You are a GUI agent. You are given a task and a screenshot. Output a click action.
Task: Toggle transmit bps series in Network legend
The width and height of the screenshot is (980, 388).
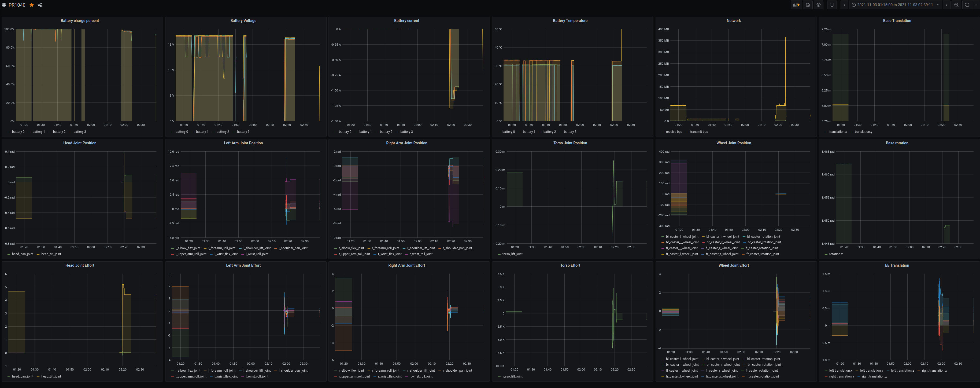click(x=699, y=132)
